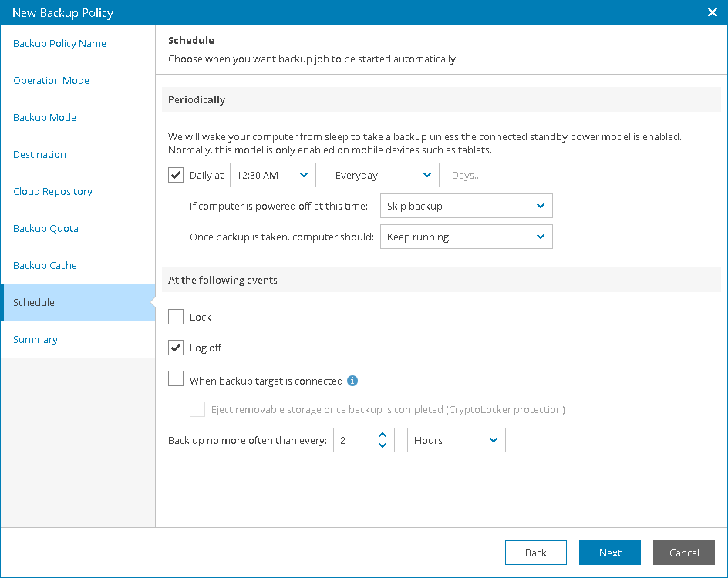Check When backup target is connected
The height and width of the screenshot is (578, 728).
[x=176, y=379]
